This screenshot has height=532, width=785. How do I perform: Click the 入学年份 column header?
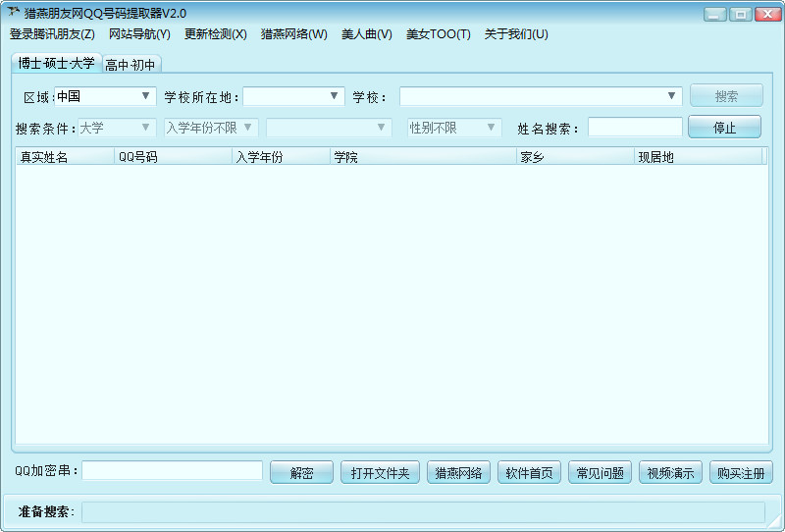[281, 157]
